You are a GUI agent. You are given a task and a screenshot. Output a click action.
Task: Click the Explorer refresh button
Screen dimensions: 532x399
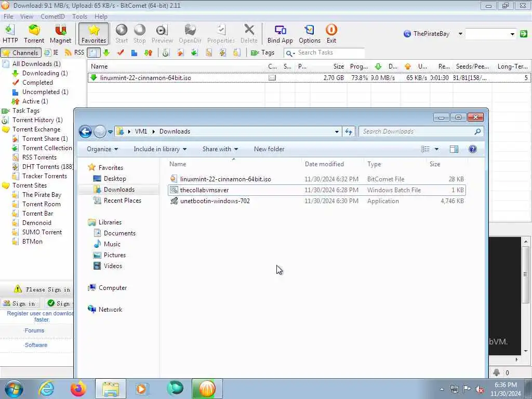349,131
